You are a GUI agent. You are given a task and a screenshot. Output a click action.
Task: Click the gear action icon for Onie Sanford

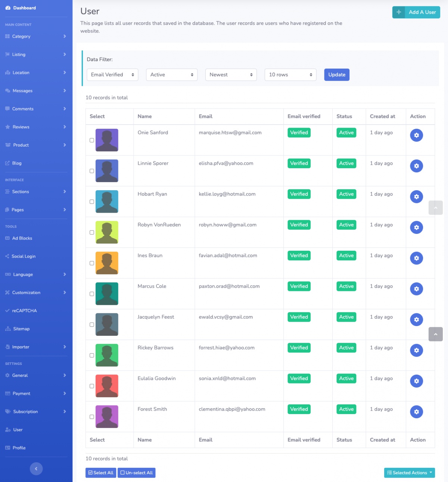click(x=416, y=135)
